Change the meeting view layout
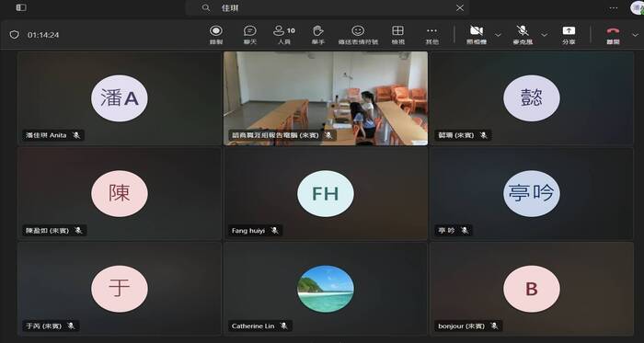Screen dimensions: 644x343 [397, 34]
